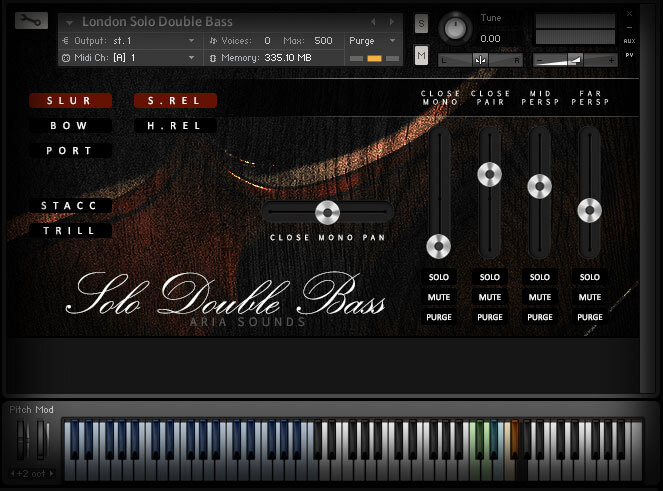Purge the Mid Persp mic samples
Viewport: 663px width, 491px height.
pos(540,317)
